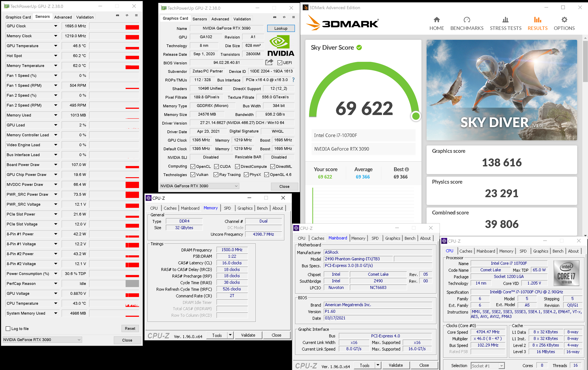Open the Hot Spot sensor dropdown
The height and width of the screenshot is (370, 588).
[56, 56]
